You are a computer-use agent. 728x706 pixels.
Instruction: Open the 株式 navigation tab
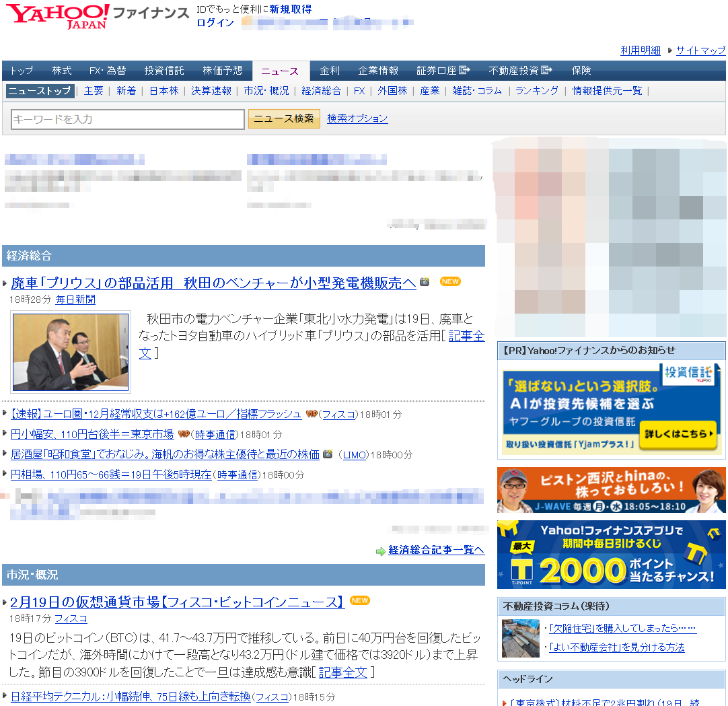point(62,71)
